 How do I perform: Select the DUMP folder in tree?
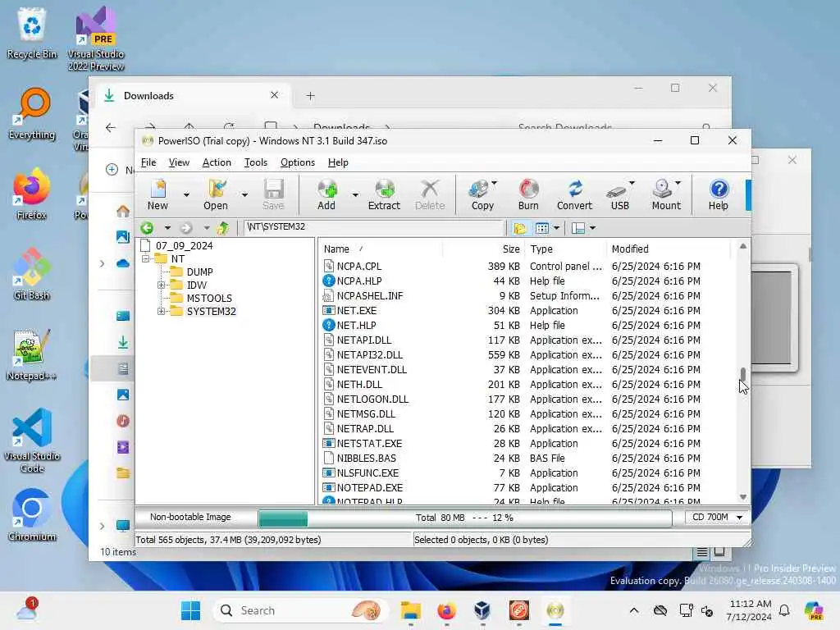point(199,272)
